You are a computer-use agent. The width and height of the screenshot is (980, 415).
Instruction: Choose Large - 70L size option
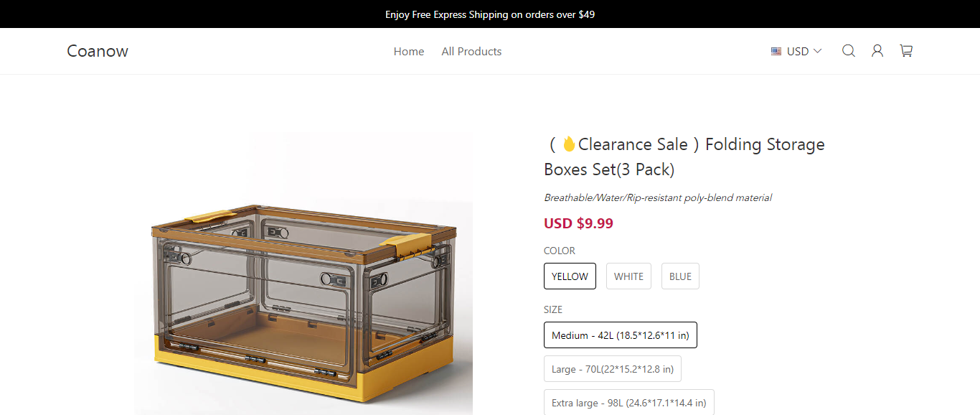point(612,369)
